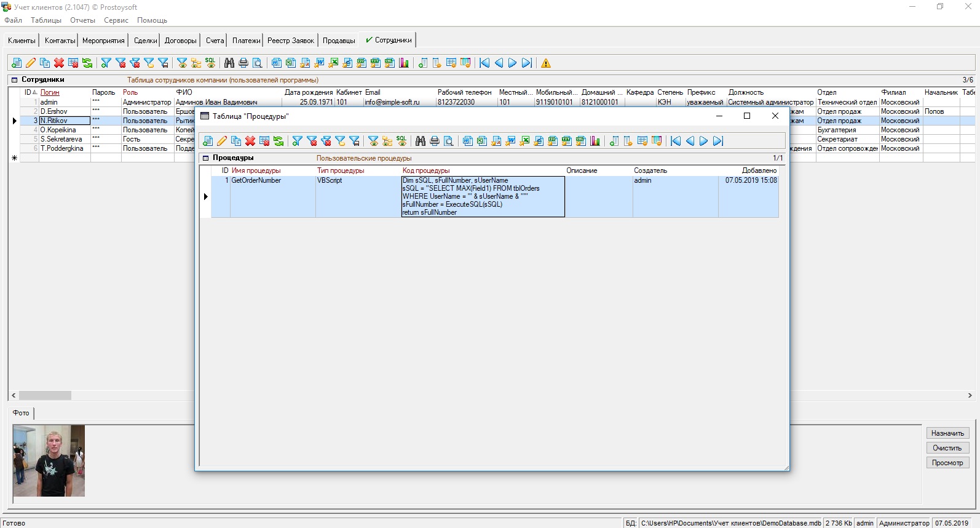Open the Сервис menu
This screenshot has width=980, height=528.
[x=116, y=20]
